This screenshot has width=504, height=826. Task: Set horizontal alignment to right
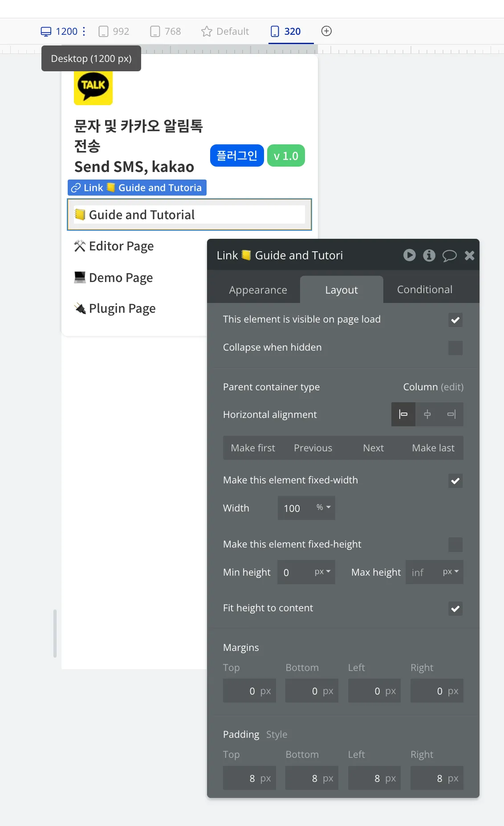click(x=451, y=414)
